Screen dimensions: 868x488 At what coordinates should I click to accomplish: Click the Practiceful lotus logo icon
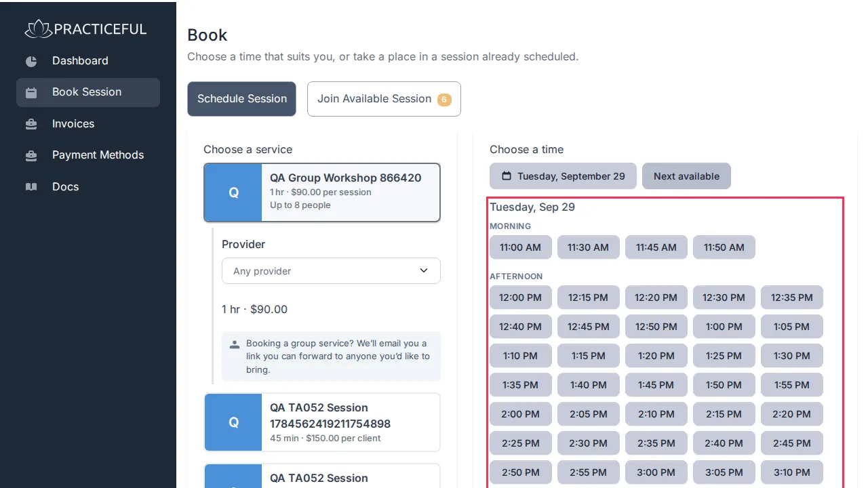[x=38, y=28]
